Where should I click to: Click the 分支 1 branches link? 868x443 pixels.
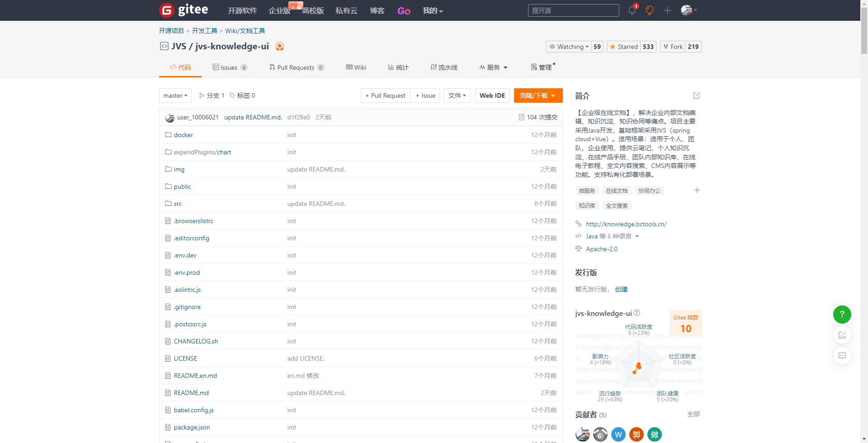pos(212,95)
